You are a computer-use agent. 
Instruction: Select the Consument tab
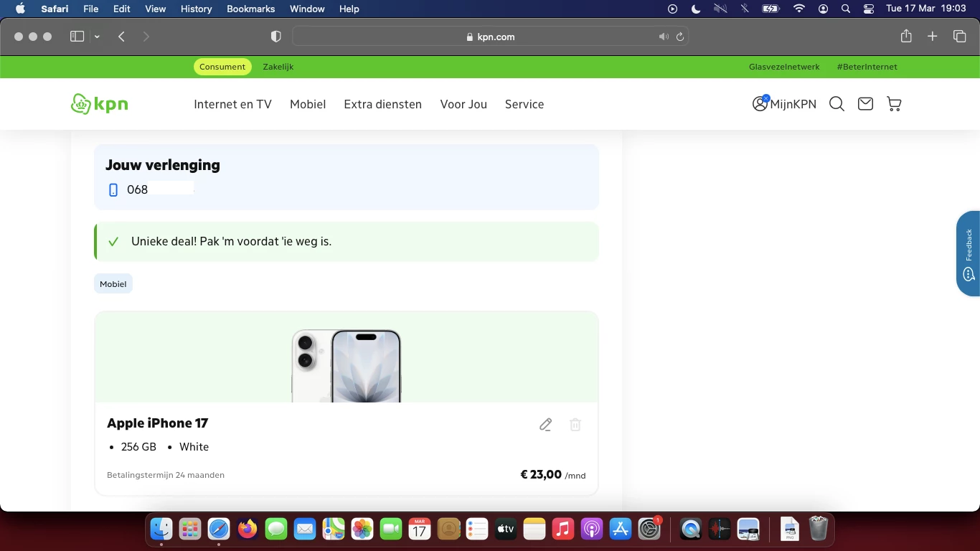coord(222,67)
